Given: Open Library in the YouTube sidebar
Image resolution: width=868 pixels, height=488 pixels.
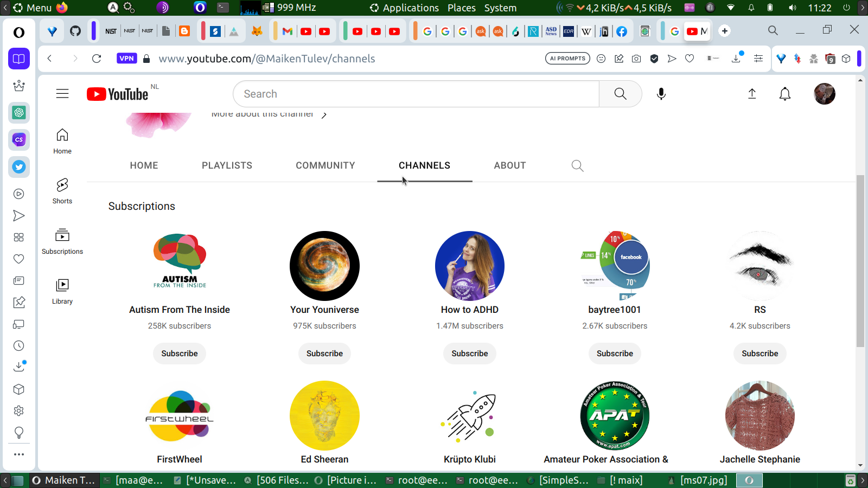Looking at the screenshot, I should pos(62,291).
